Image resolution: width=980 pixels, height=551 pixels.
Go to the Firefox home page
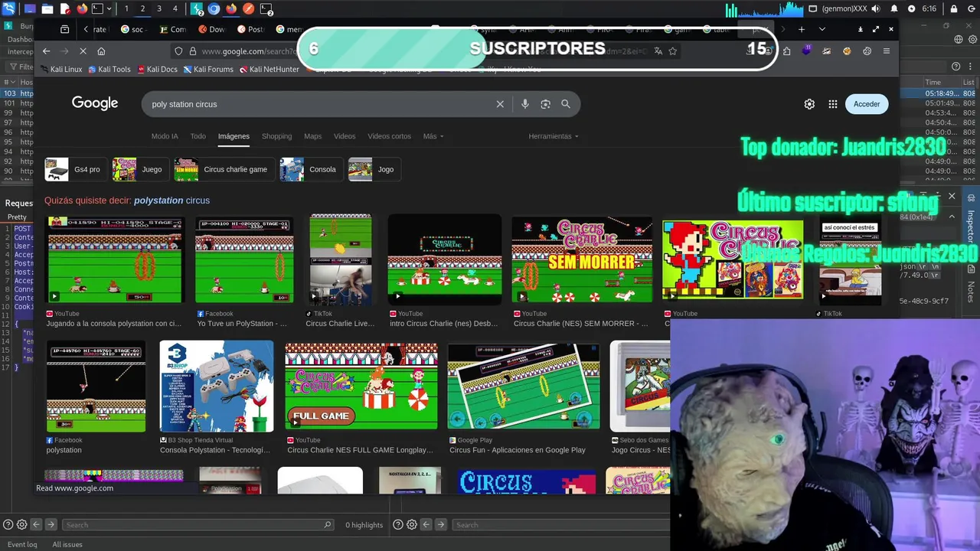(101, 51)
